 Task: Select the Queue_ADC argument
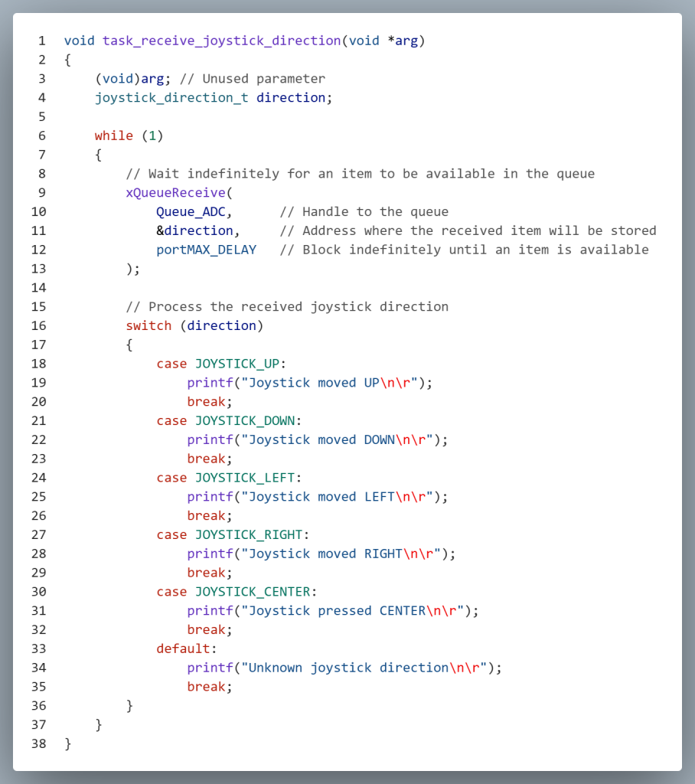tap(194, 211)
